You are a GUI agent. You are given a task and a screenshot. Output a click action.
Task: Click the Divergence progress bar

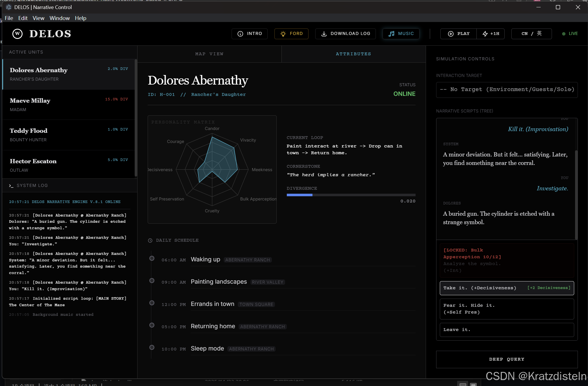pyautogui.click(x=351, y=195)
